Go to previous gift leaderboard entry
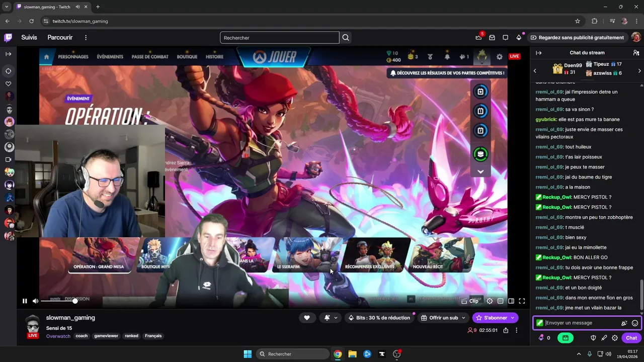This screenshot has width=644, height=362. coord(535,71)
